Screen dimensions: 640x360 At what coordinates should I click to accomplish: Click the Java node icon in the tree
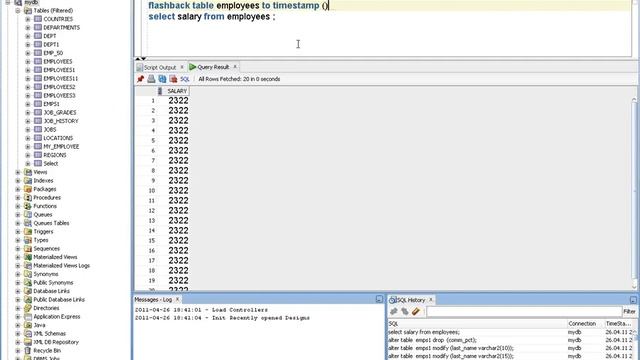[28, 325]
